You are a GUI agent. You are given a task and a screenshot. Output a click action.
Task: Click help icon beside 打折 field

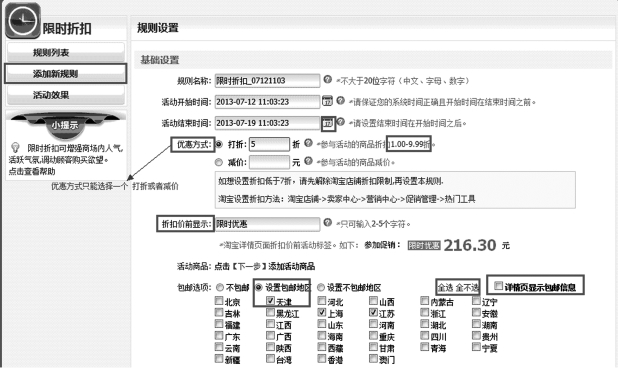pyautogui.click(x=308, y=143)
